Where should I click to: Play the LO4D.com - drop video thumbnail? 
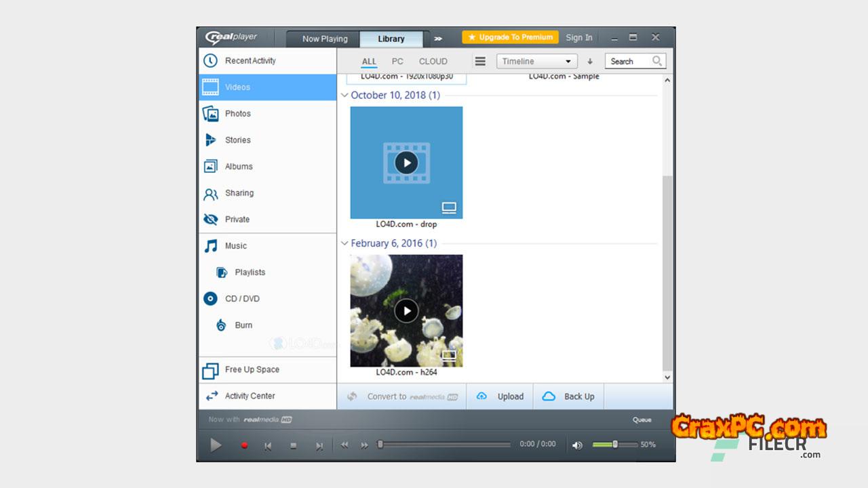tap(406, 163)
